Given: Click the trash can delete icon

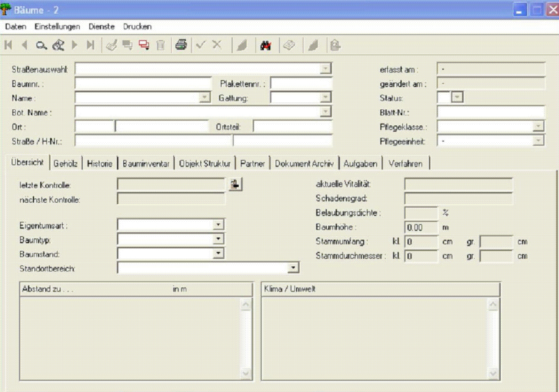Looking at the screenshot, I should [160, 45].
